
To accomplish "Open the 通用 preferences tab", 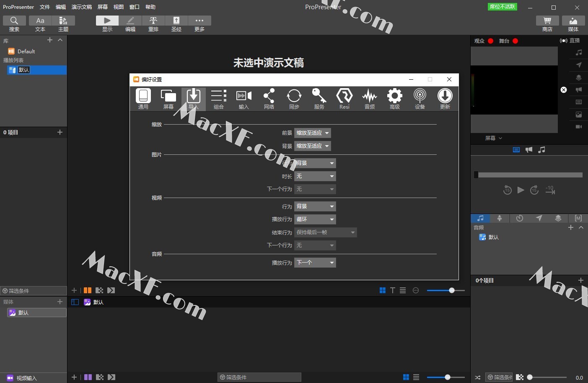I will (143, 99).
